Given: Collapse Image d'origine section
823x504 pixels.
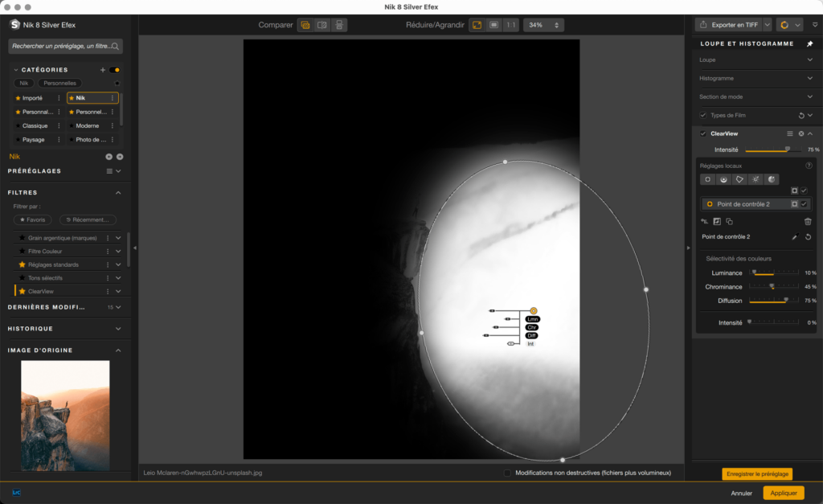Looking at the screenshot, I should pyautogui.click(x=118, y=350).
